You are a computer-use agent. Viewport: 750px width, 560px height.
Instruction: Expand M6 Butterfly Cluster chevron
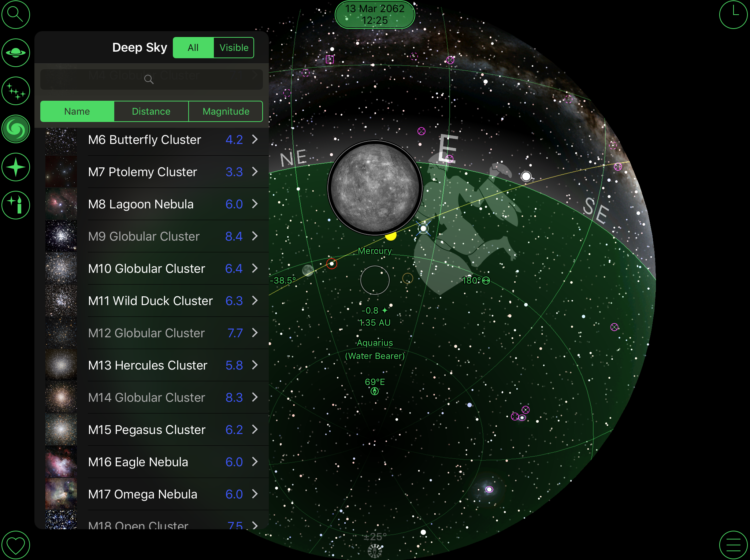[x=255, y=140]
